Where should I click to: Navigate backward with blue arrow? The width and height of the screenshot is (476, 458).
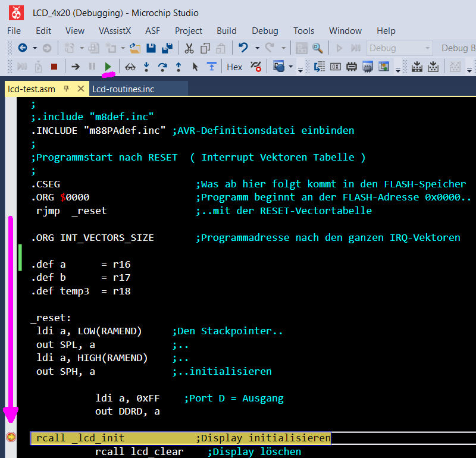[23, 48]
